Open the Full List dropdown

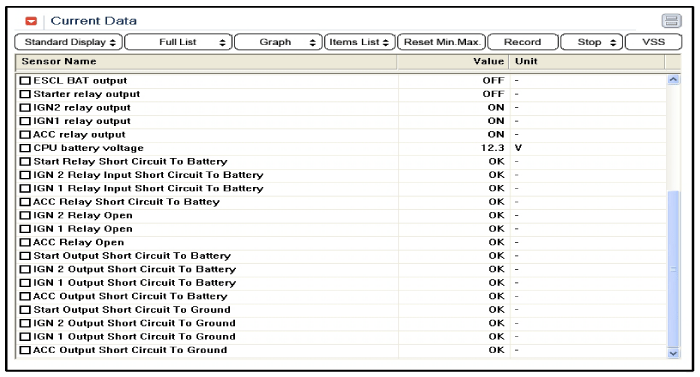[x=178, y=42]
